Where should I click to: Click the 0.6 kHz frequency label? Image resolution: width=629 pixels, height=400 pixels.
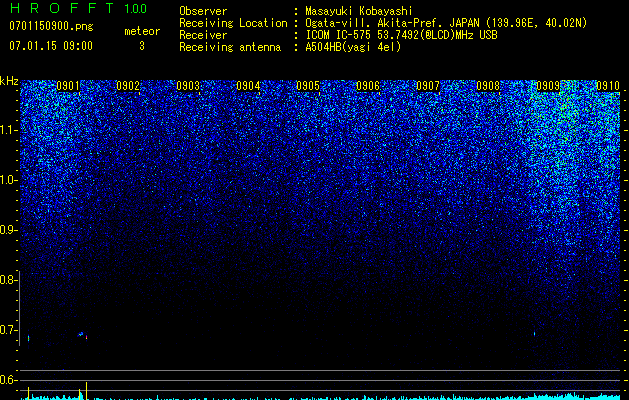click(7, 380)
